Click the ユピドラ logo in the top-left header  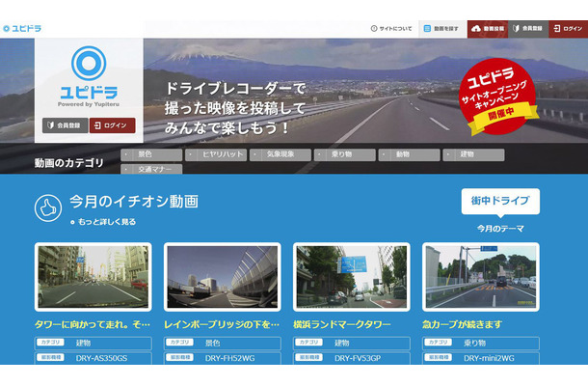pyautogui.click(x=21, y=28)
